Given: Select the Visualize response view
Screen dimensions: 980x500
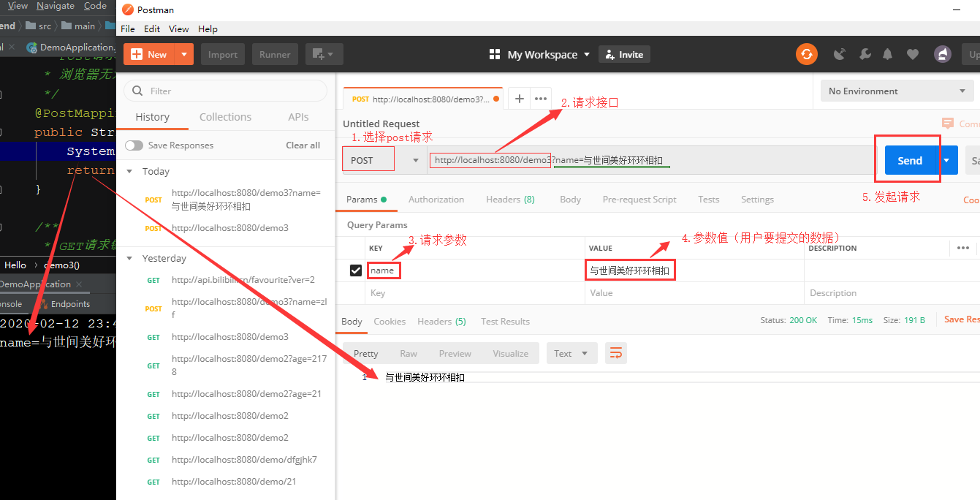Looking at the screenshot, I should tap(511, 354).
